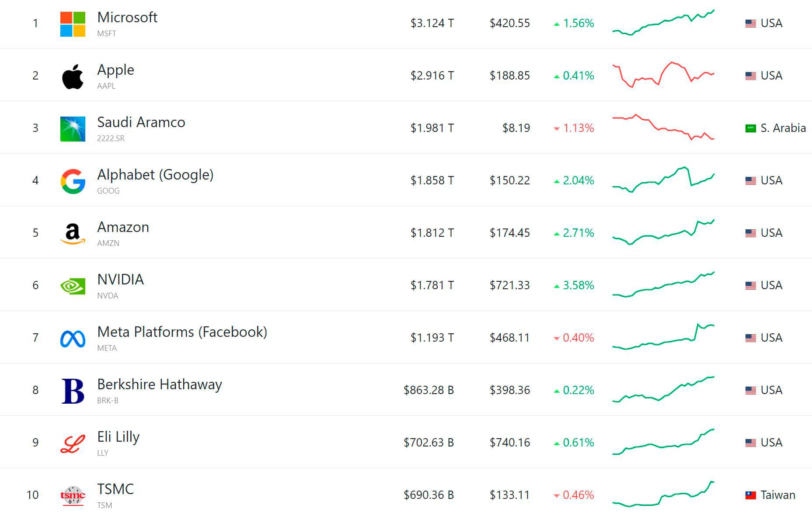
Task: Open the Berkshire Hathaway company page
Action: pos(160,384)
